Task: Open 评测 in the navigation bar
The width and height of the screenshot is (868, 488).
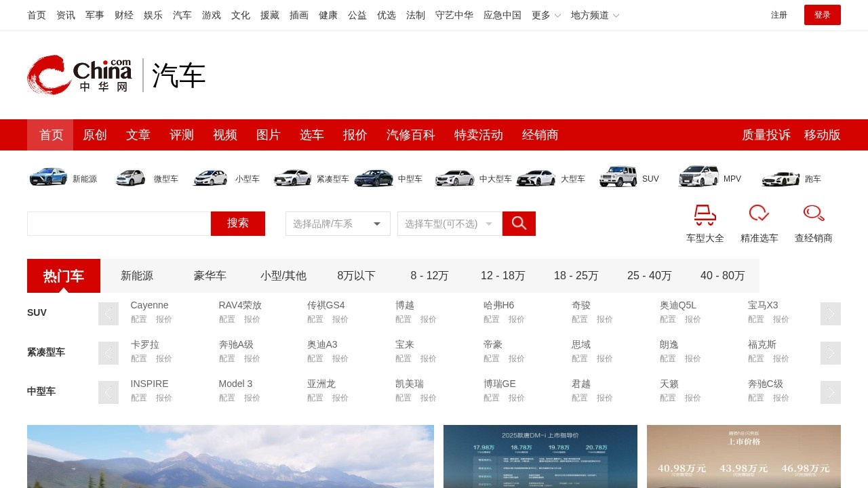Action: [182, 135]
